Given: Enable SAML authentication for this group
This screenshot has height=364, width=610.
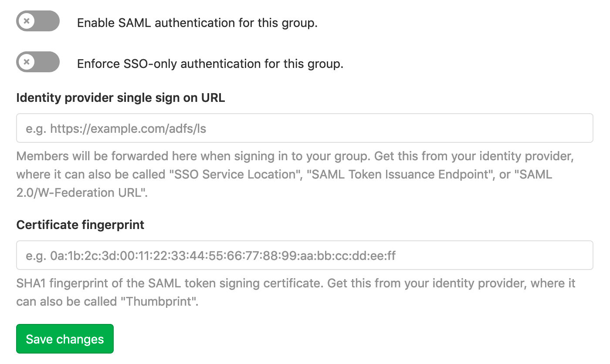Looking at the screenshot, I should (37, 20).
